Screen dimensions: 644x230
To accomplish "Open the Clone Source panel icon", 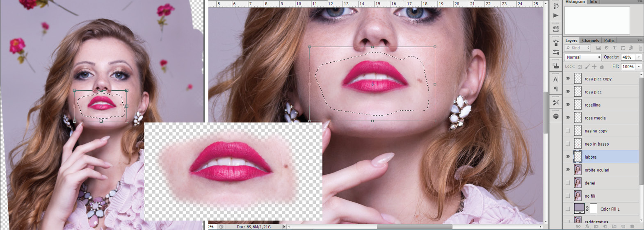I will [x=556, y=66].
